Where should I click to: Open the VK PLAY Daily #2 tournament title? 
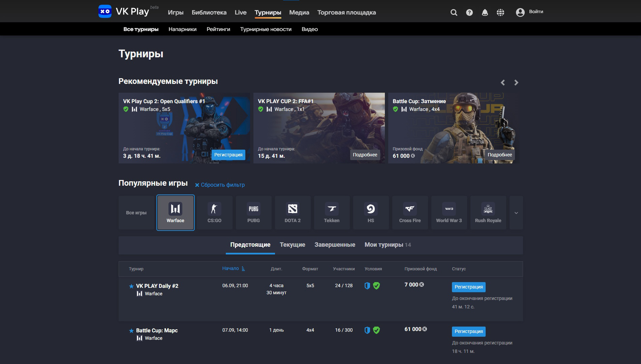[157, 286]
